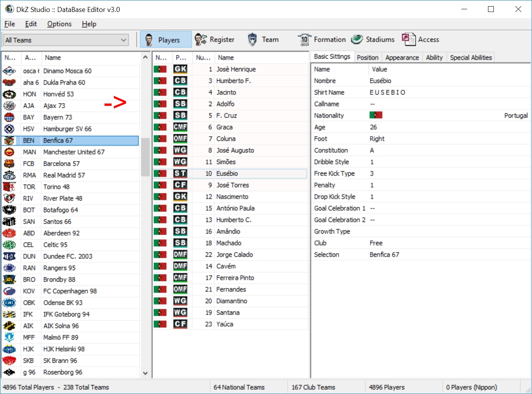Click the Foot value Right

tap(377, 139)
